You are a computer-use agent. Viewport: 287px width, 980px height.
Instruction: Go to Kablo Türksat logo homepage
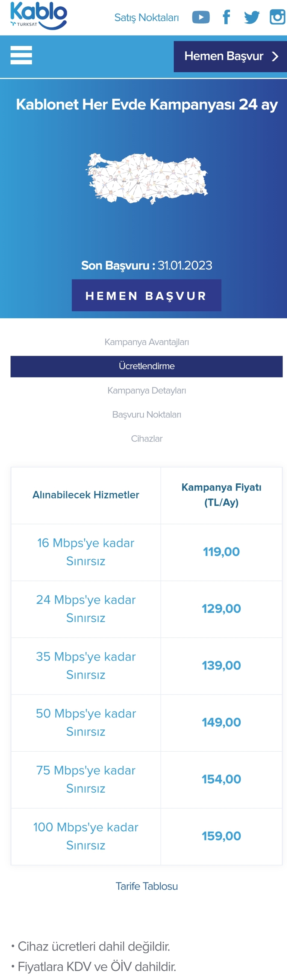[39, 16]
